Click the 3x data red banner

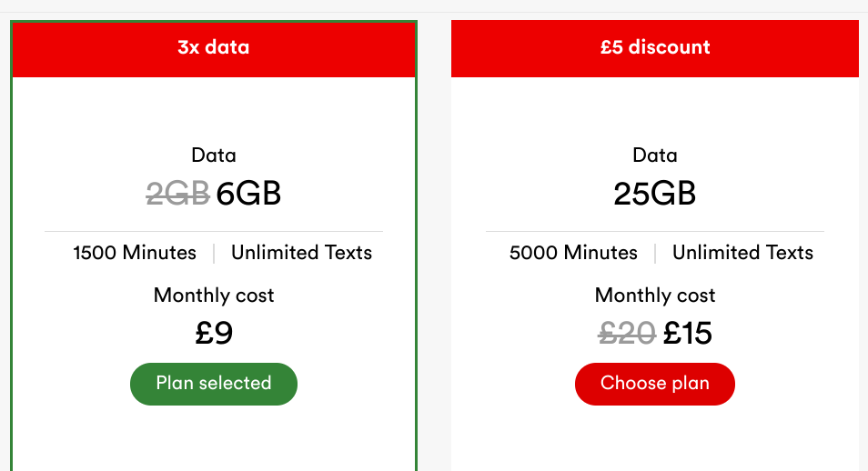(x=214, y=48)
